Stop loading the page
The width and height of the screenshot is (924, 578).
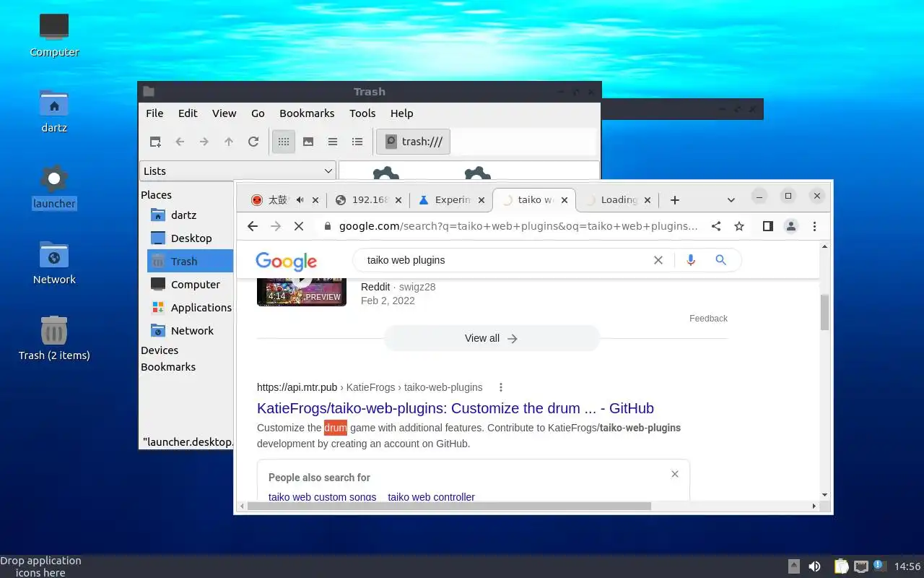click(x=298, y=226)
